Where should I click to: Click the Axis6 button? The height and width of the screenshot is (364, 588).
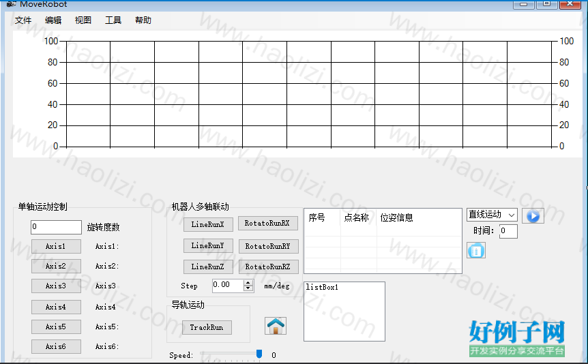pyautogui.click(x=56, y=347)
